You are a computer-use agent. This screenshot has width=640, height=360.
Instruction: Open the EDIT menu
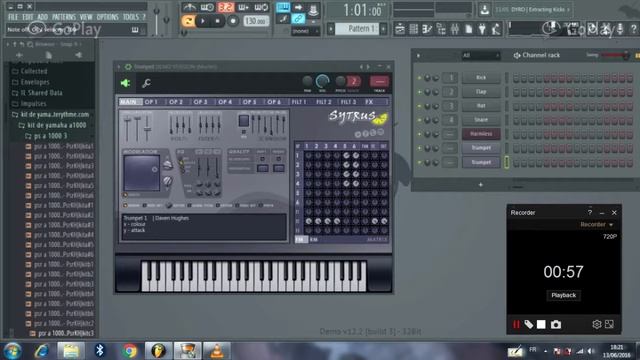coord(28,17)
